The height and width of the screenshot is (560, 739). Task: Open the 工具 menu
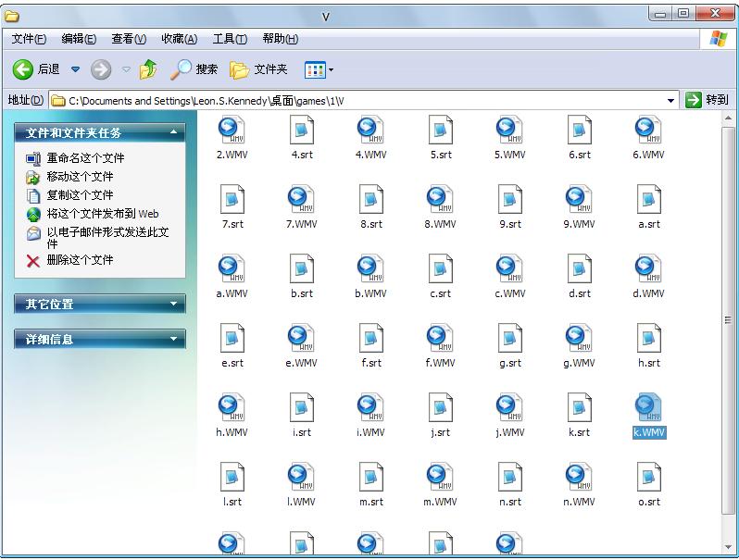pyautogui.click(x=230, y=39)
